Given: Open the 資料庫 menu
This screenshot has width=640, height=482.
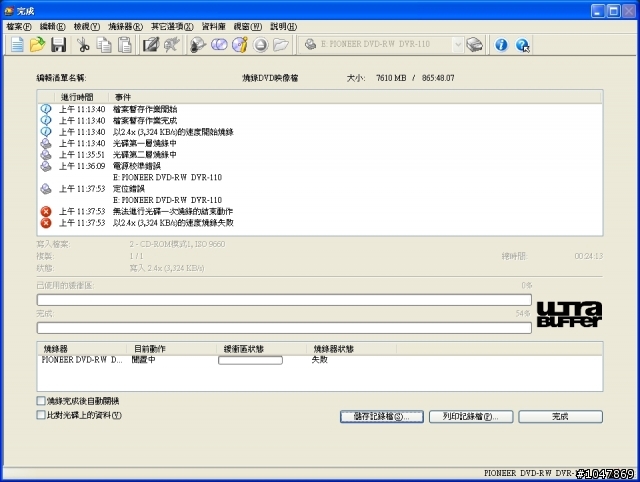Looking at the screenshot, I should pyautogui.click(x=214, y=27).
